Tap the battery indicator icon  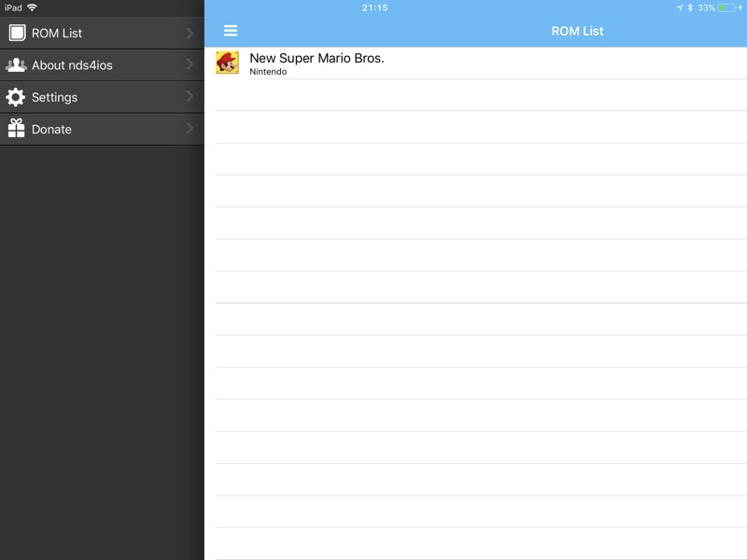coord(726,7)
